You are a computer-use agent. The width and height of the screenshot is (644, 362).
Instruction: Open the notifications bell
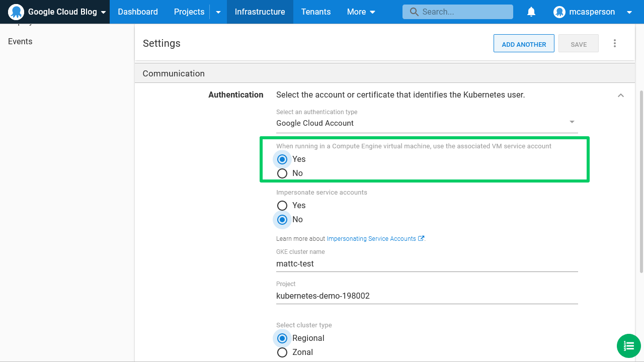pyautogui.click(x=531, y=12)
